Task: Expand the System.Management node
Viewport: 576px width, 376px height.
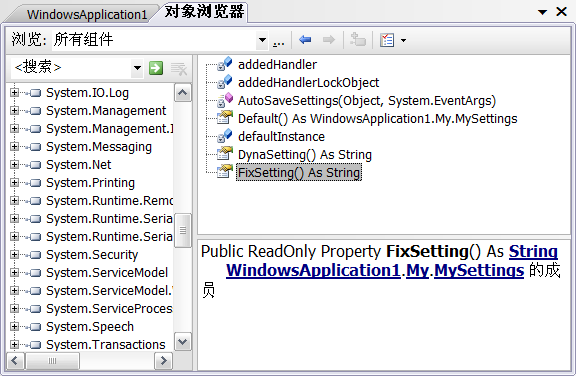Action: coord(14,111)
